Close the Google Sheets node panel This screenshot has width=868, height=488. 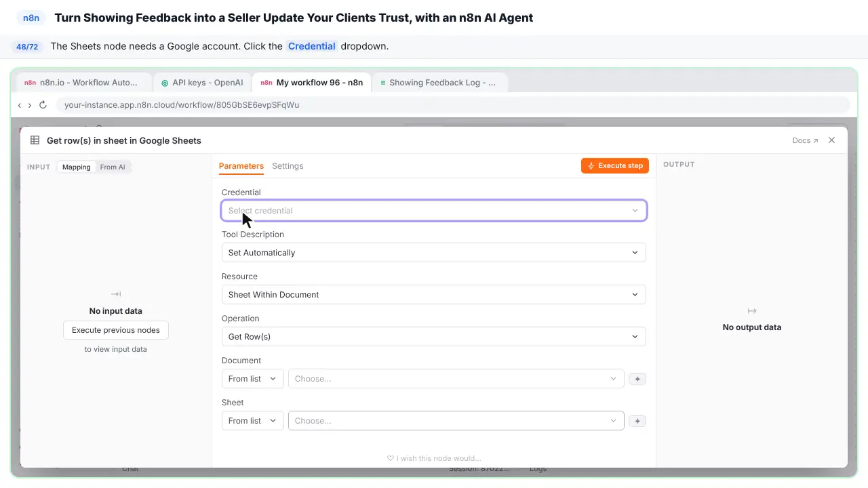pyautogui.click(x=832, y=140)
